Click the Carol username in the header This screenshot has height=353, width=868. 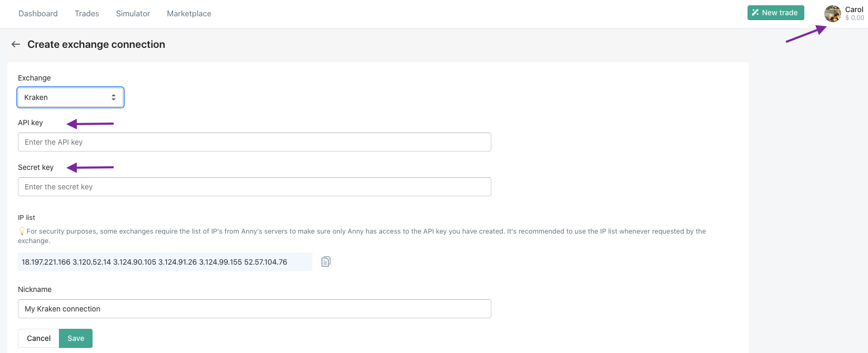(x=854, y=9)
